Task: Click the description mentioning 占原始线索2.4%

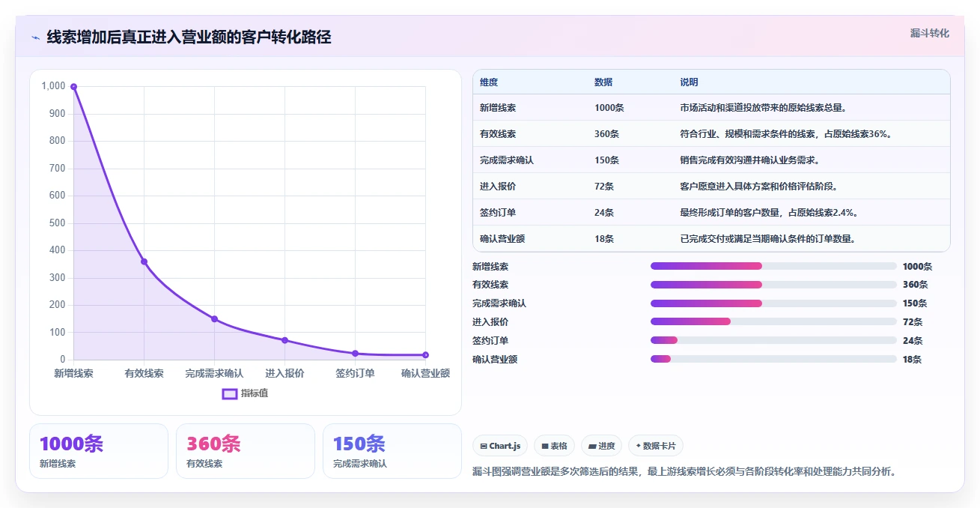Action: tap(769, 213)
